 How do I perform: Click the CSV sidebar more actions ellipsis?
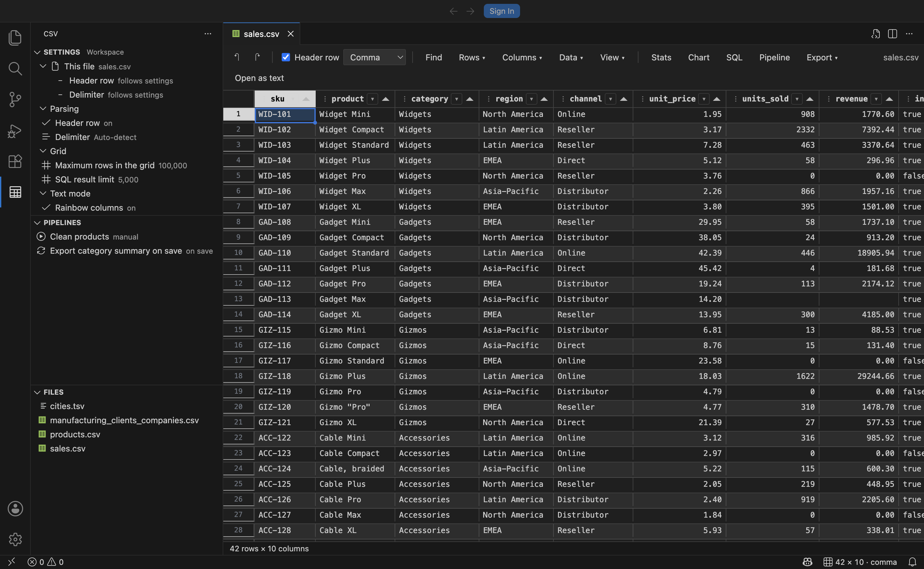[208, 33]
